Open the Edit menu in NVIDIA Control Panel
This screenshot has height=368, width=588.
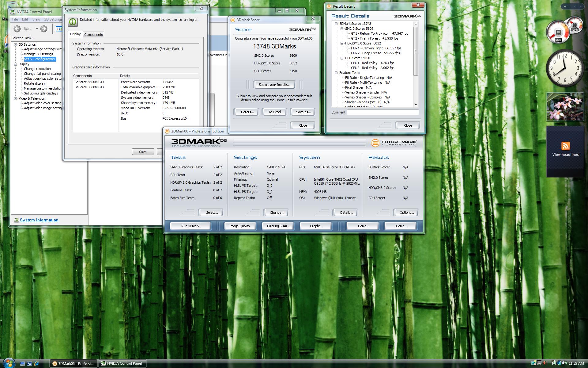tap(25, 19)
